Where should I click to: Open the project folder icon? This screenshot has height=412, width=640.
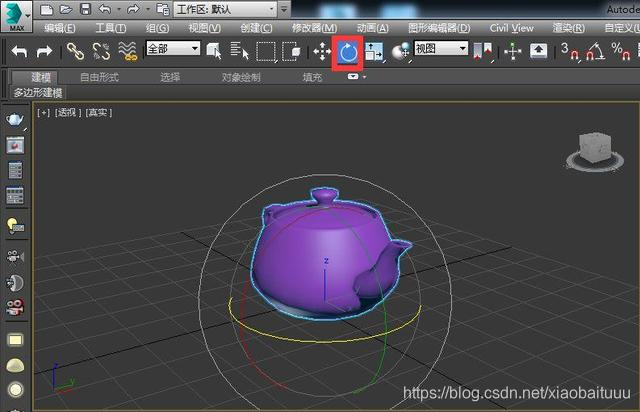[x=163, y=9]
